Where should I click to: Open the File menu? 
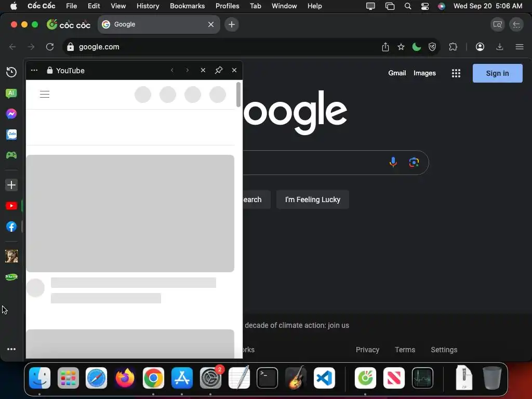click(71, 6)
